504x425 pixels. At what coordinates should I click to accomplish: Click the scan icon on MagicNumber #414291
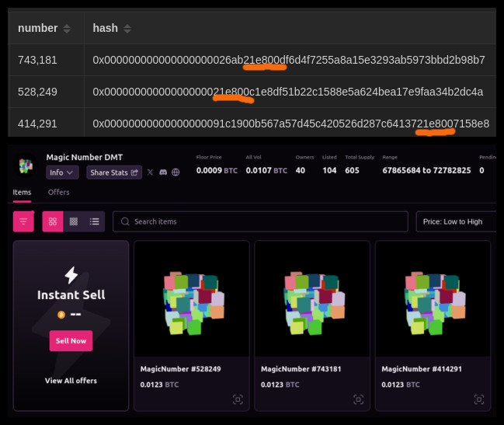(x=479, y=399)
